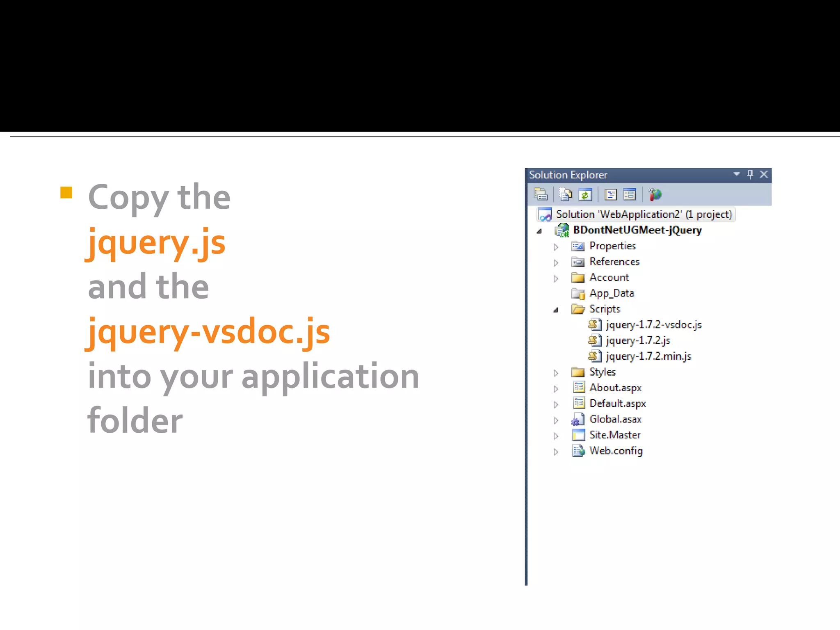Select jquery-1.7.2.min.js file

pos(648,356)
